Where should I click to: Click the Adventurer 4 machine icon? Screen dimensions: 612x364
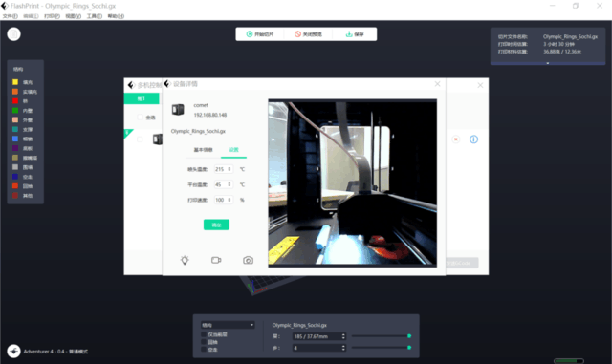[13, 351]
